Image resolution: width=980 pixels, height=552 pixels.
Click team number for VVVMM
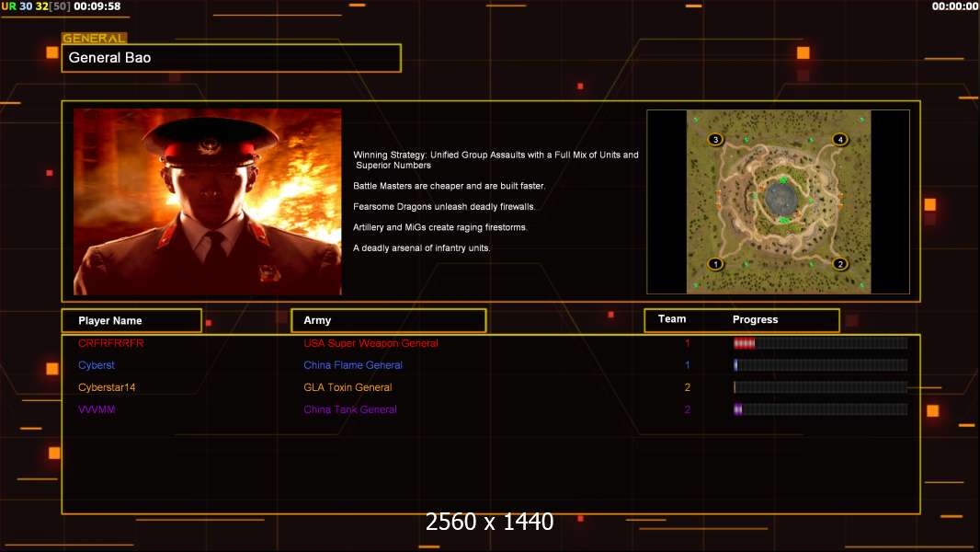tap(687, 409)
